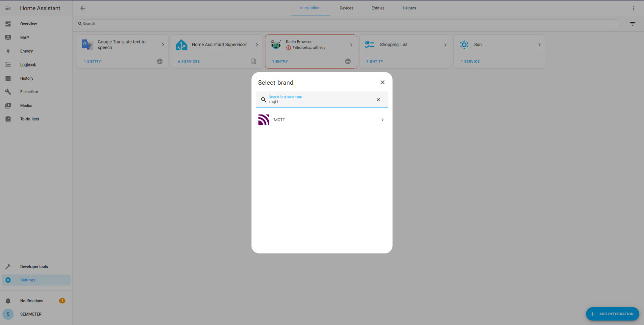Image resolution: width=644 pixels, height=325 pixels.
Task: Collapse the sidebar menu icon
Action: (8, 8)
